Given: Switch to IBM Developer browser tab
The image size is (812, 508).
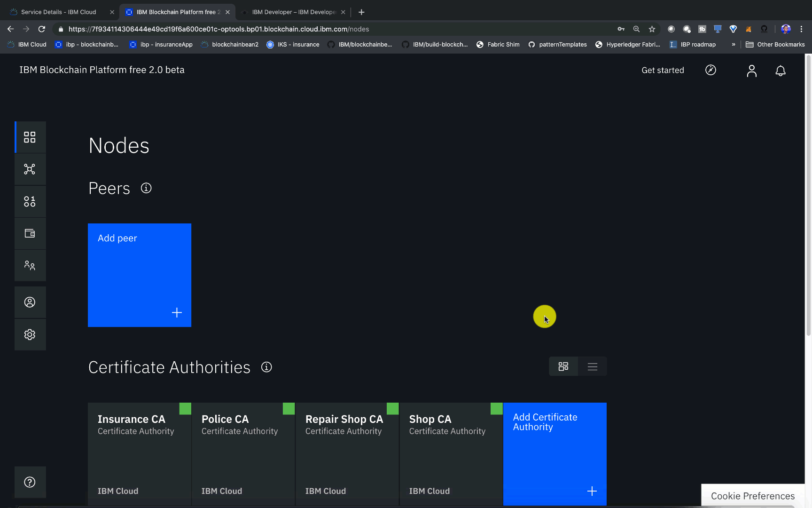Looking at the screenshot, I should (x=294, y=12).
